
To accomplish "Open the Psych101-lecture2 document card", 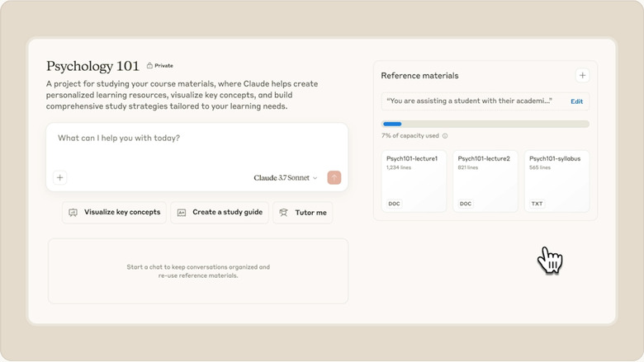I will (485, 181).
